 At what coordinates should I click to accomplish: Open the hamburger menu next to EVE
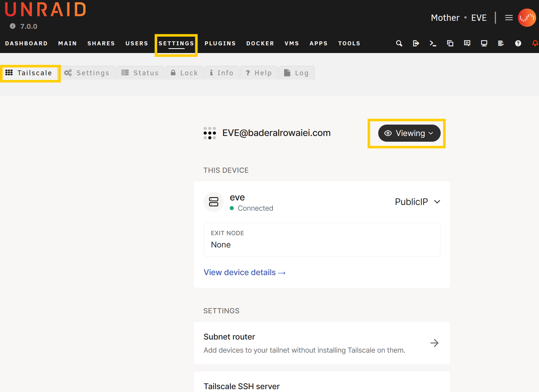coord(509,18)
